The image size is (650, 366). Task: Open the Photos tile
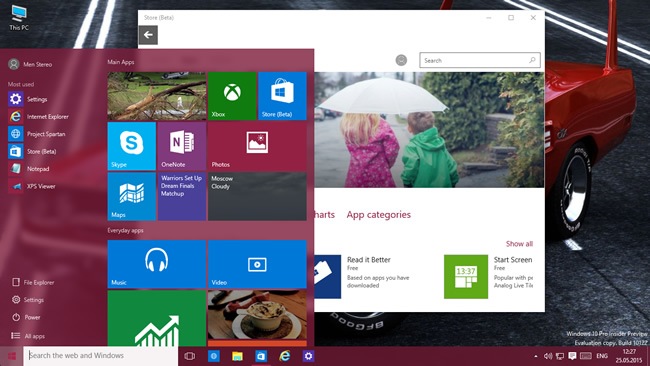tap(257, 146)
